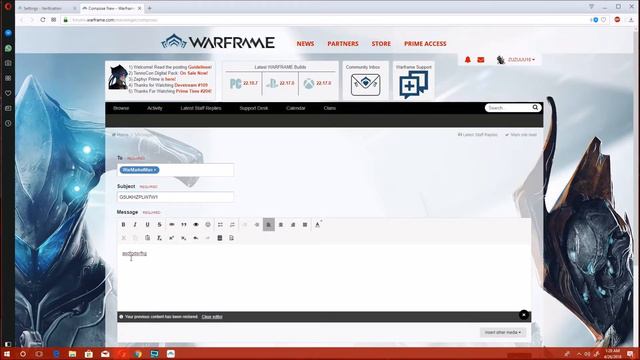
Task: Select right text alignment in editor
Action: tap(293, 224)
